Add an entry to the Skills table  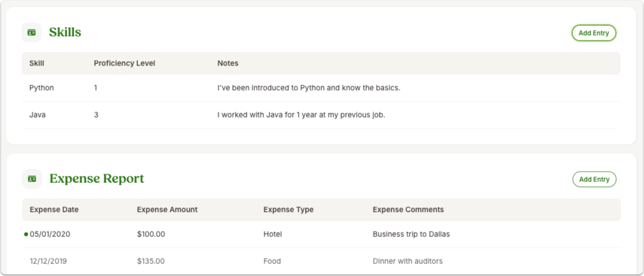pyautogui.click(x=594, y=33)
